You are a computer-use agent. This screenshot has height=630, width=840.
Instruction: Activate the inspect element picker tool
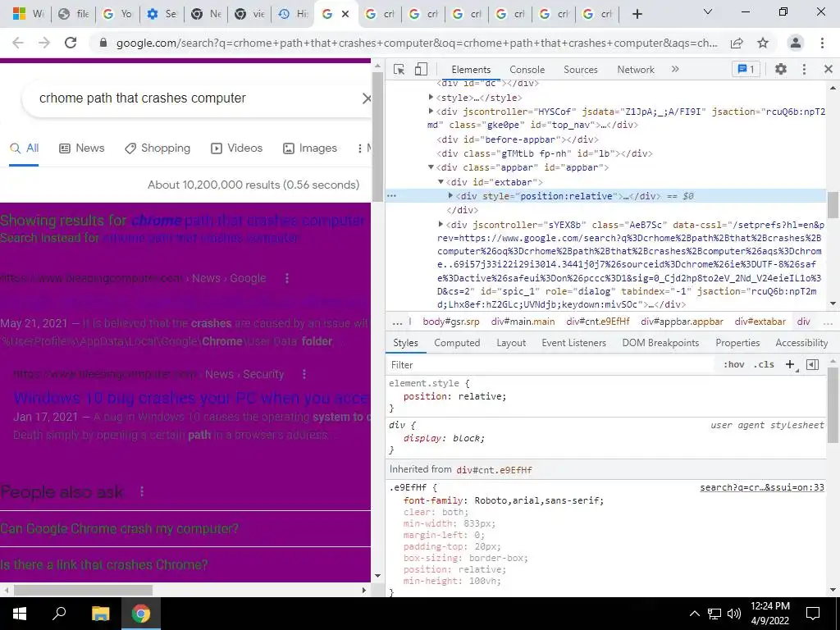(399, 69)
